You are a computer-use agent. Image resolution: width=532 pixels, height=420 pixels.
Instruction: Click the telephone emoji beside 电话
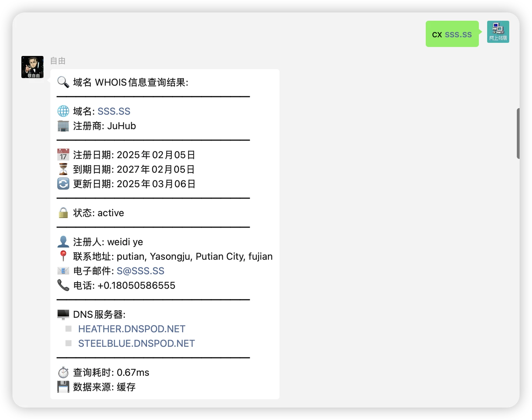63,285
